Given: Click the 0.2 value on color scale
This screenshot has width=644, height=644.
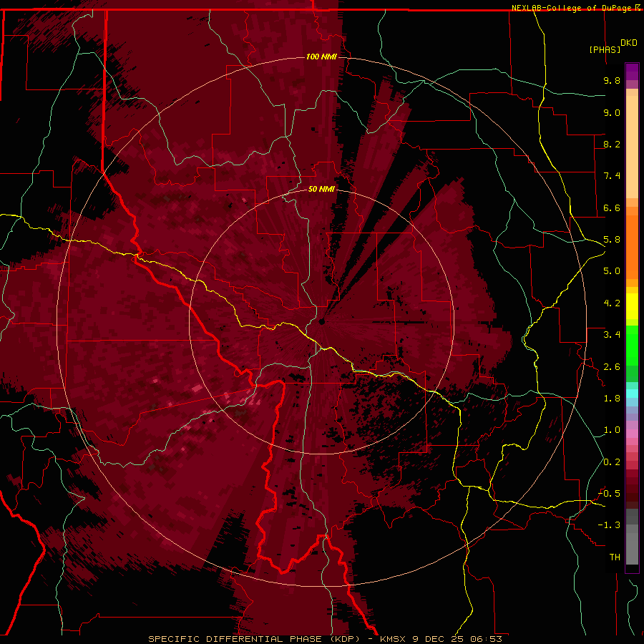Looking at the screenshot, I should [612, 462].
